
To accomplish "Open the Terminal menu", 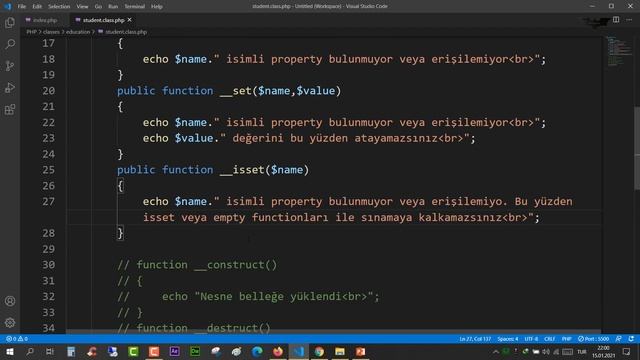I will click(134, 6).
